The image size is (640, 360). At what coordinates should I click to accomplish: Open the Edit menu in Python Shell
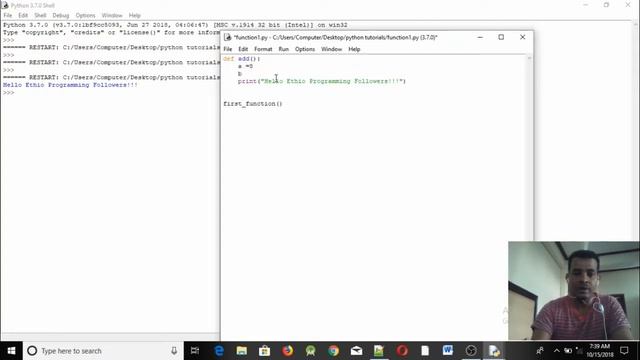(23, 16)
